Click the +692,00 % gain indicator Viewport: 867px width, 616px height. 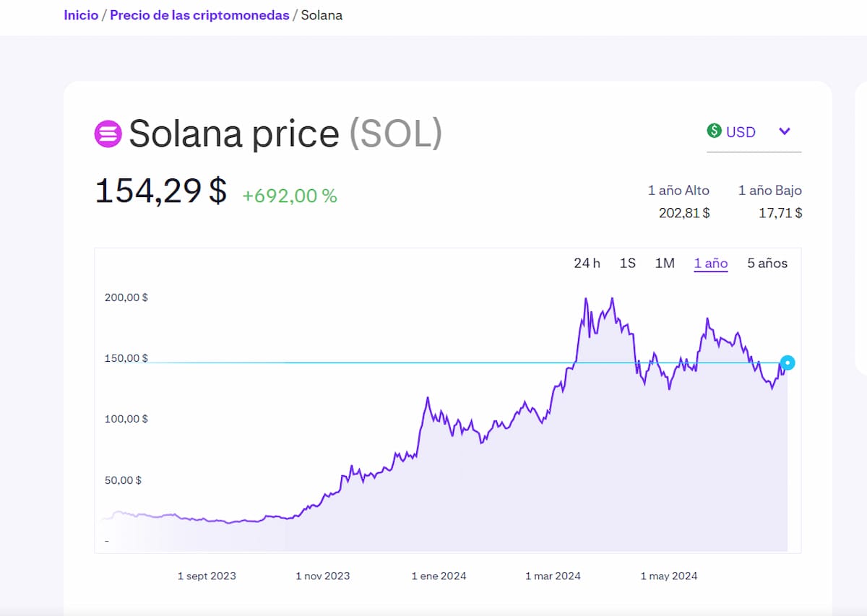pos(289,195)
